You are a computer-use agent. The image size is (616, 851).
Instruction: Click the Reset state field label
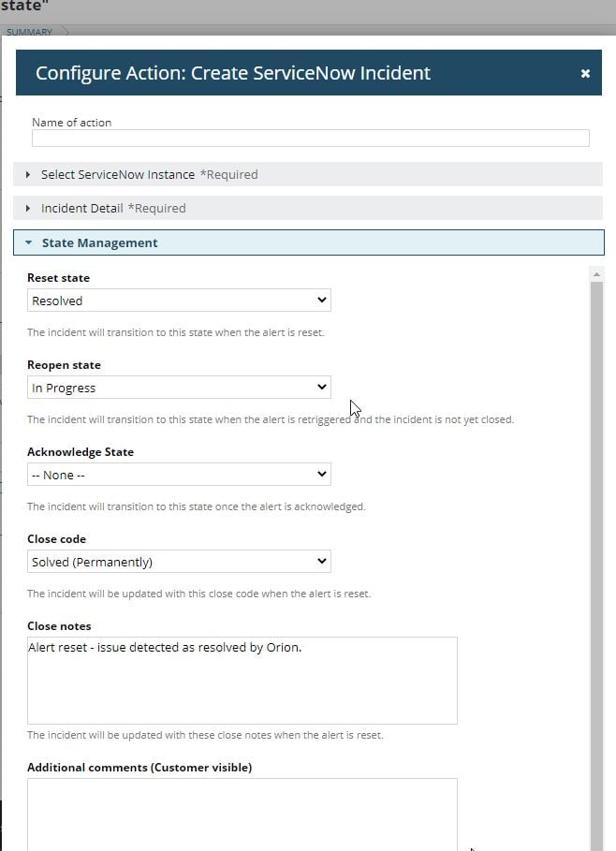(58, 278)
